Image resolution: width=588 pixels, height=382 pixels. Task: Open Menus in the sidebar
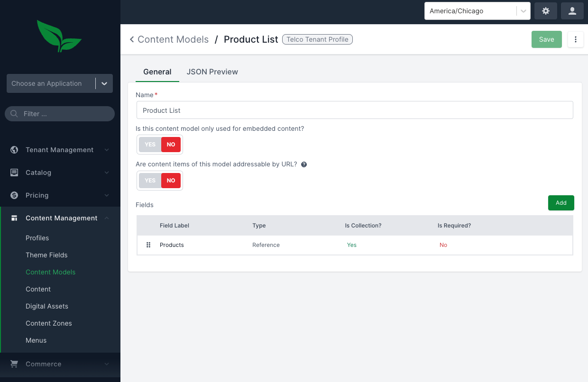(x=36, y=340)
